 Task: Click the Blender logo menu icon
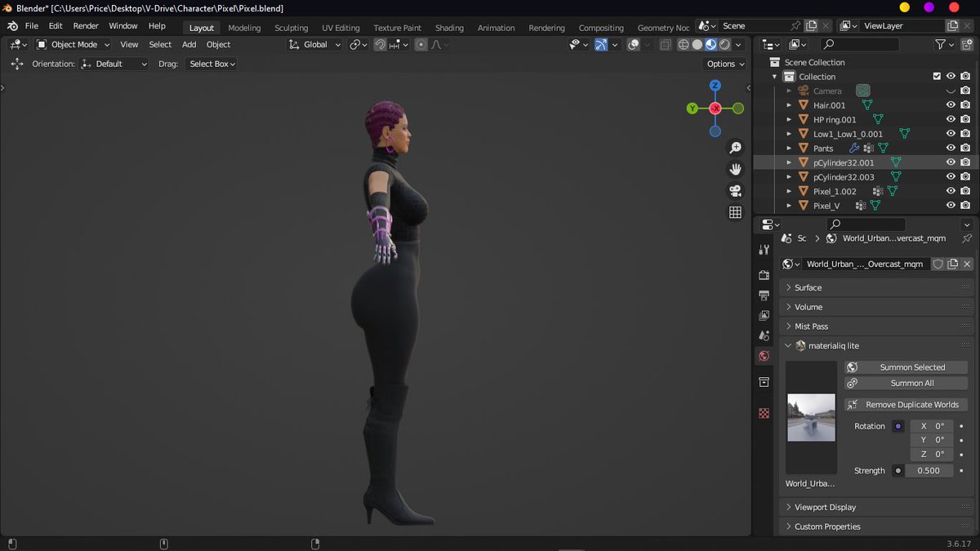13,26
